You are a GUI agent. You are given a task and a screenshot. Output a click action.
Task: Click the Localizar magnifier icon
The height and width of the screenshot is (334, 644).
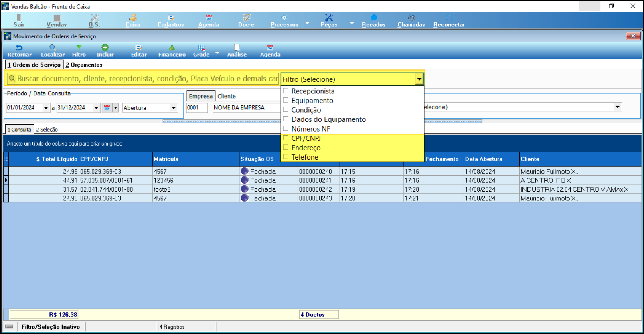pos(53,48)
